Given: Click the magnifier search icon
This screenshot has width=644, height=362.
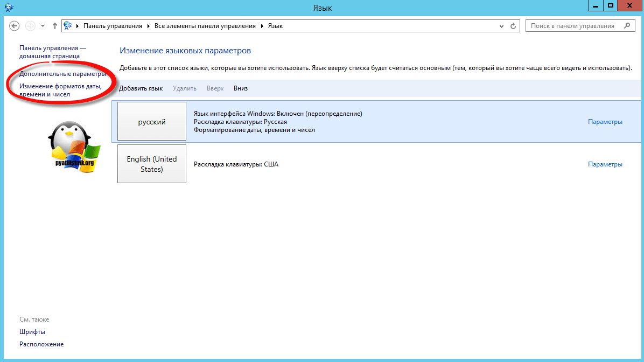Looking at the screenshot, I should 626,26.
